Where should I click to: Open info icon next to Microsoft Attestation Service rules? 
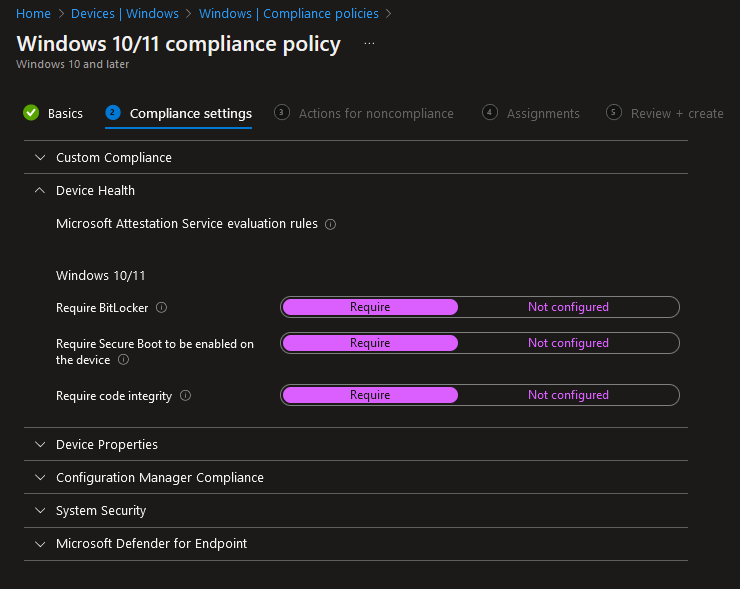pos(330,224)
